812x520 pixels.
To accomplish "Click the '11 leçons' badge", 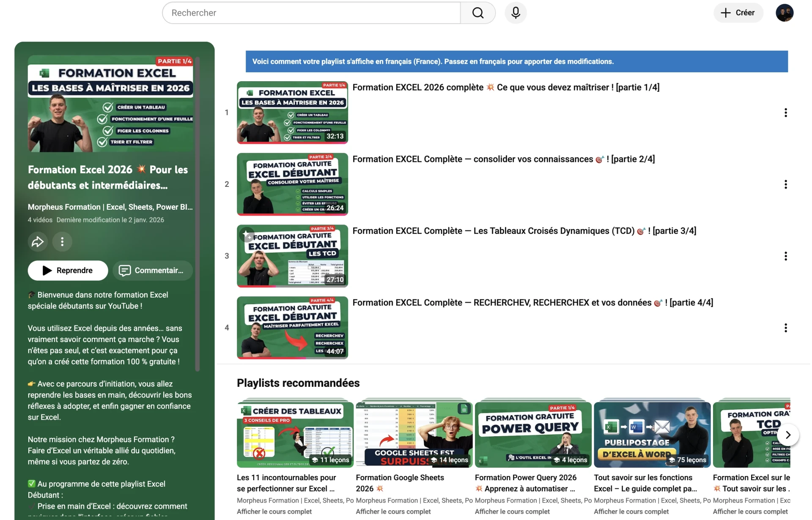I will click(x=331, y=460).
